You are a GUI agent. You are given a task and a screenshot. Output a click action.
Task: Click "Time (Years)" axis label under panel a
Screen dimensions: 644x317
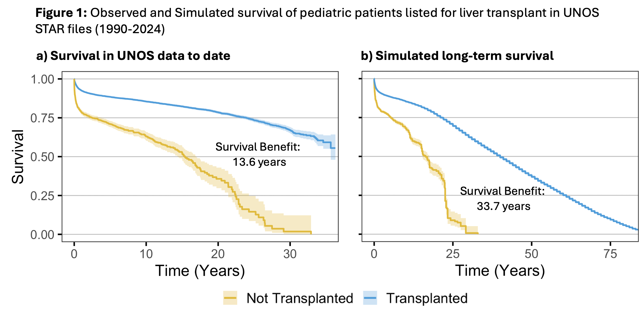pyautogui.click(x=200, y=271)
